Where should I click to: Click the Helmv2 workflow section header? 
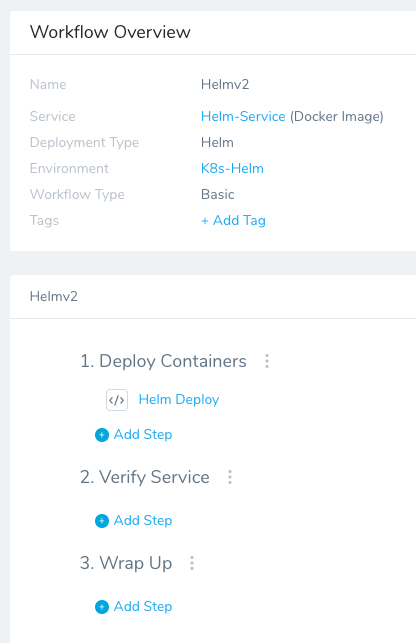tap(54, 296)
